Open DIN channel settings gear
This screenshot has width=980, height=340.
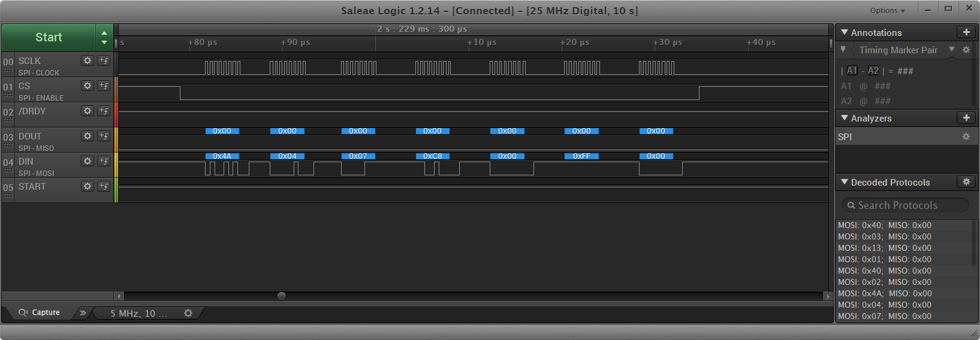pyautogui.click(x=88, y=161)
